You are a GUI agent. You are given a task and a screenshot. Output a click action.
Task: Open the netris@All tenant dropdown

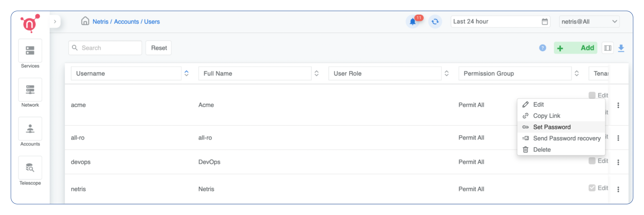[x=589, y=21]
